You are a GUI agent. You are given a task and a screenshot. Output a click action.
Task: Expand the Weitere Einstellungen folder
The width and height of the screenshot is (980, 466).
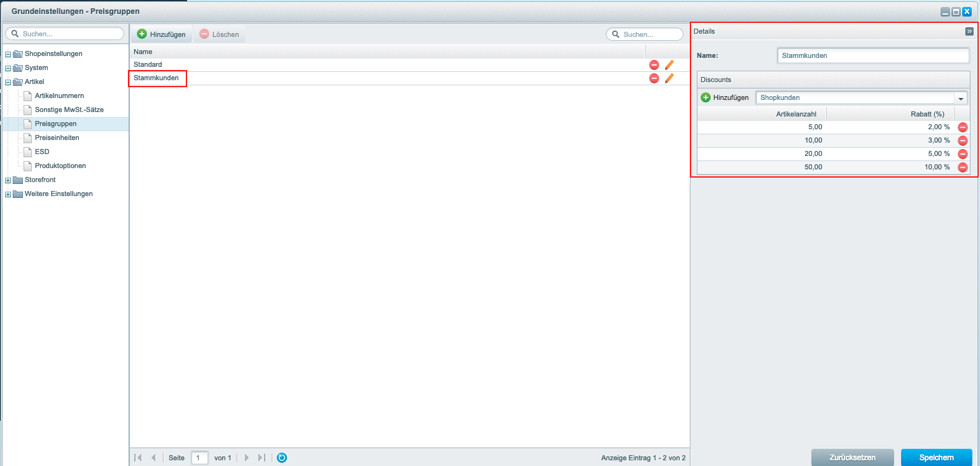click(x=8, y=194)
